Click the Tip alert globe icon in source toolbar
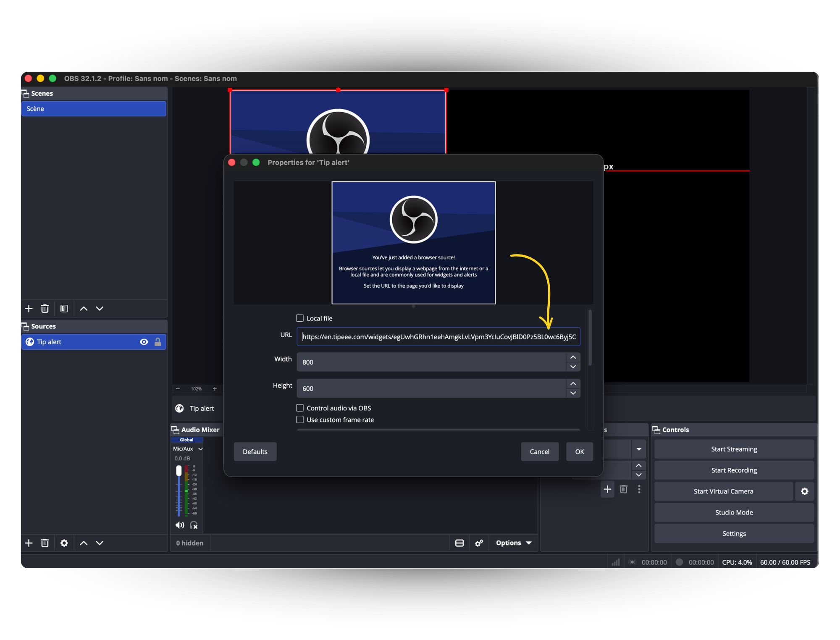Screen dimensions: 840x640 click(x=179, y=408)
